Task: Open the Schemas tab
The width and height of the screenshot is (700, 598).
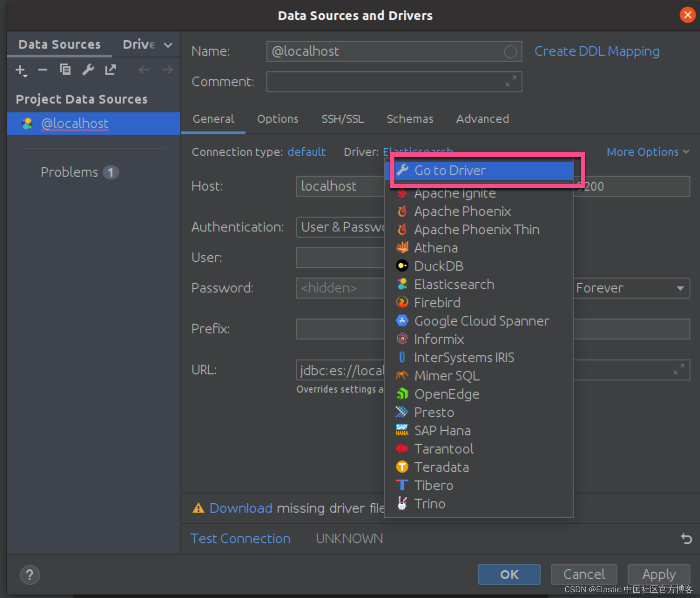Action: [410, 119]
